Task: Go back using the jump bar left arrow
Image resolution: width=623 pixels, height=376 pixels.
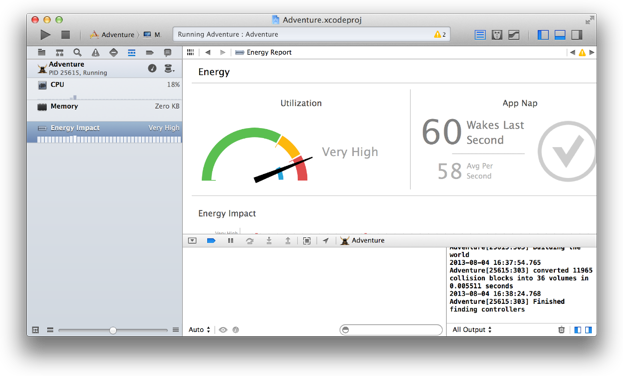Action: coord(207,52)
